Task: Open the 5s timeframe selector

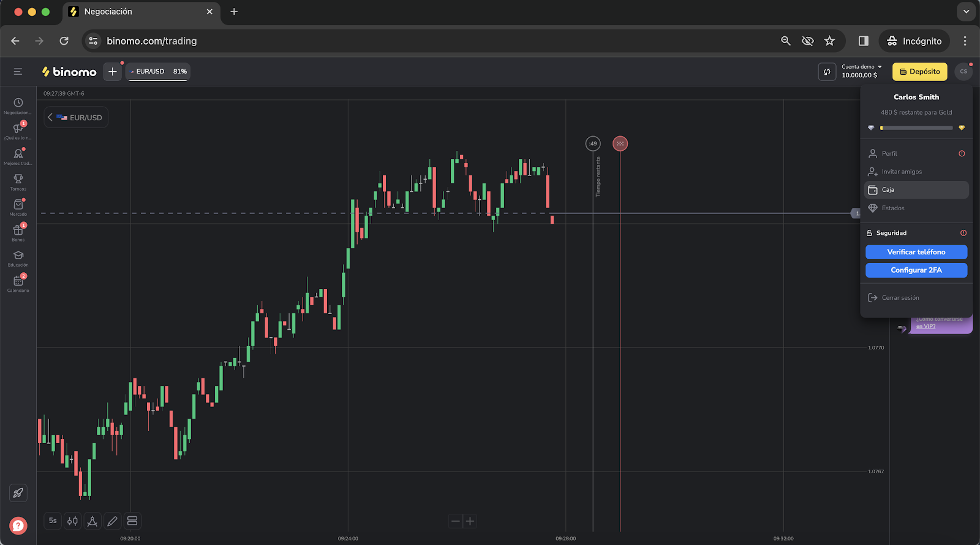Action: pos(53,521)
